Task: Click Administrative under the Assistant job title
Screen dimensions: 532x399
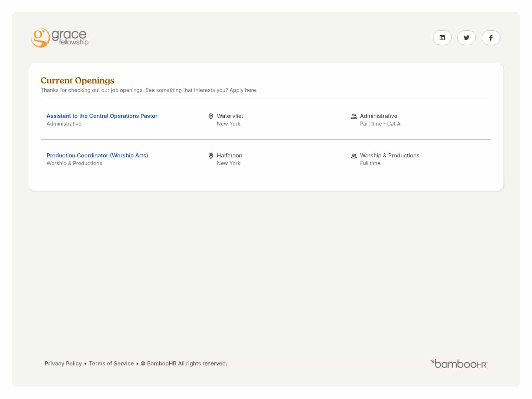Action: [x=64, y=124]
